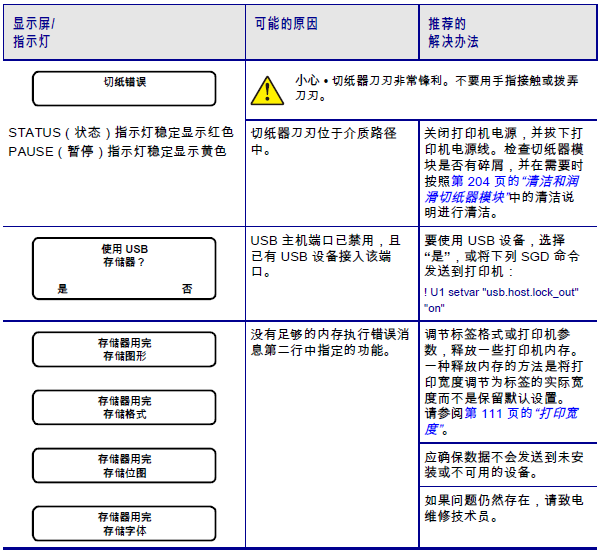
Task: Click the 切纸器刀刃位于介质路径中 cause cell
Action: pos(332,173)
